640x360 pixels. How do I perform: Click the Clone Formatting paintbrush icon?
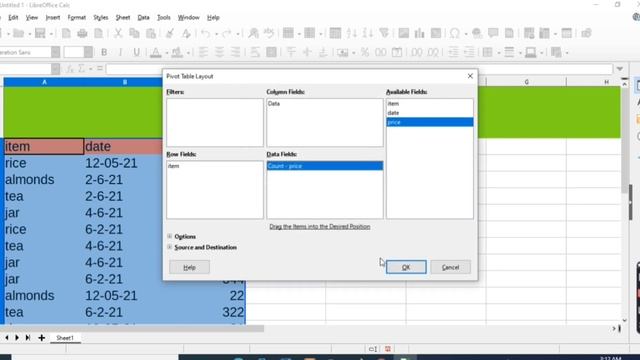(170, 33)
